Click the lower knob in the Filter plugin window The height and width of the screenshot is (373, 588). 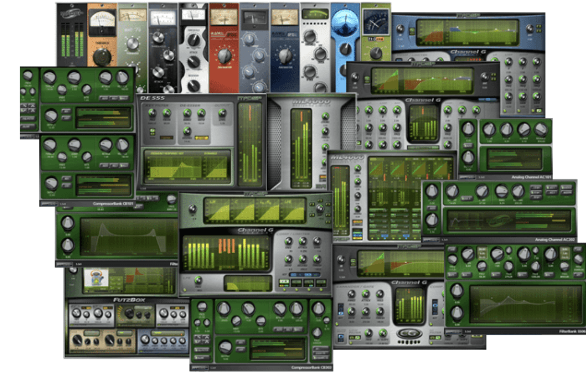click(x=67, y=245)
